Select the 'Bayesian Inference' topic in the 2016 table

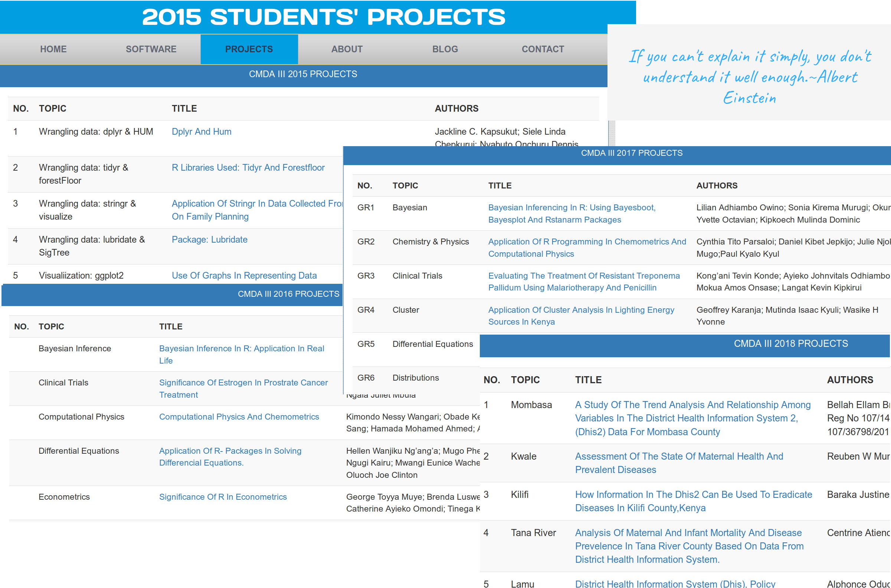tap(75, 348)
